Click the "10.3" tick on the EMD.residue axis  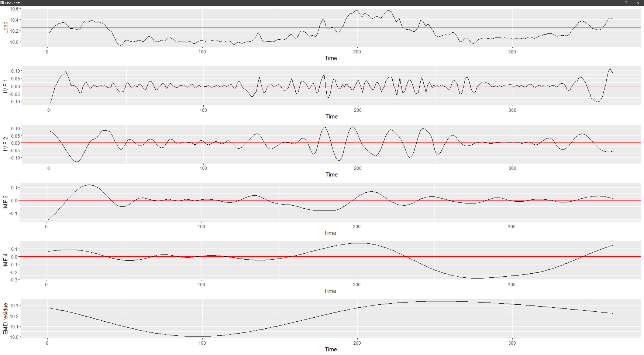(14, 306)
